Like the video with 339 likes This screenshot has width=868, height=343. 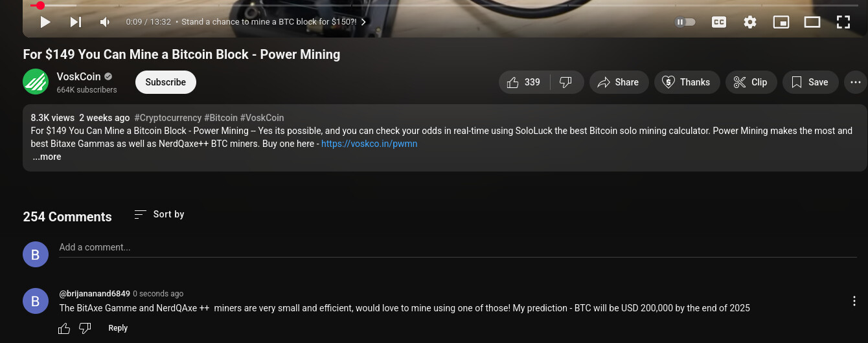[x=525, y=82]
